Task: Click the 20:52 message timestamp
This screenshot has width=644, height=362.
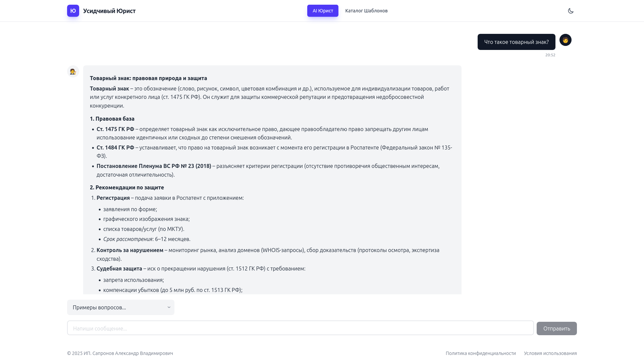Action: 550,55
